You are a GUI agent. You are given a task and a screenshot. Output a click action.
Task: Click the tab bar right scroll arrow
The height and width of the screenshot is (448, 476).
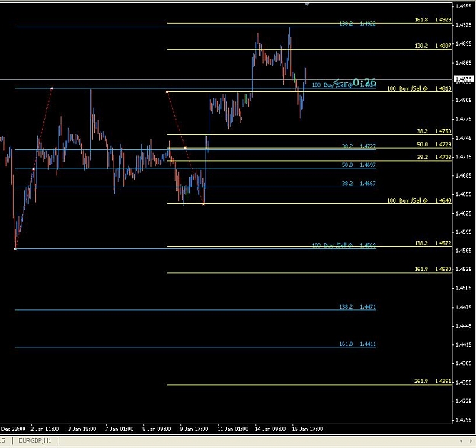point(470,440)
